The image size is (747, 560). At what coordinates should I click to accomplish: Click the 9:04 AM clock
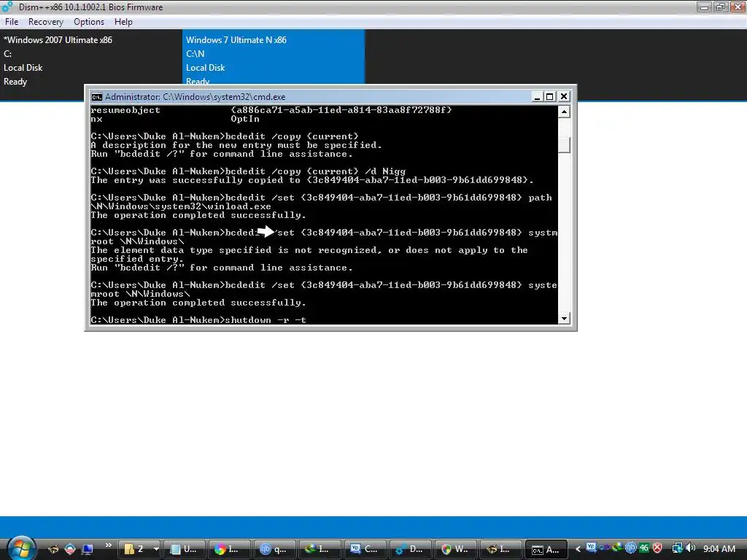[x=719, y=549]
